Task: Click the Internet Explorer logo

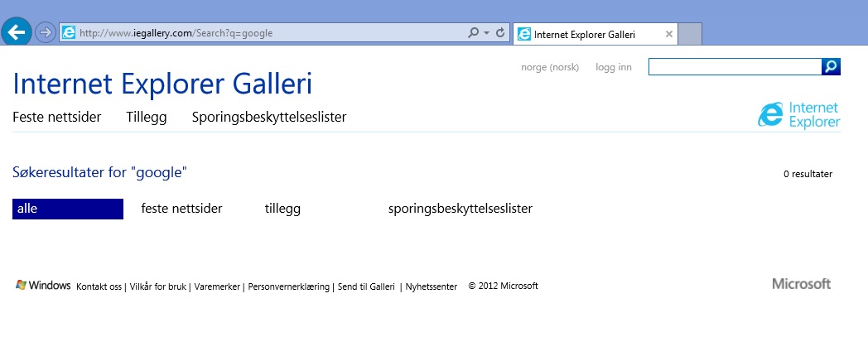Action: point(798,114)
